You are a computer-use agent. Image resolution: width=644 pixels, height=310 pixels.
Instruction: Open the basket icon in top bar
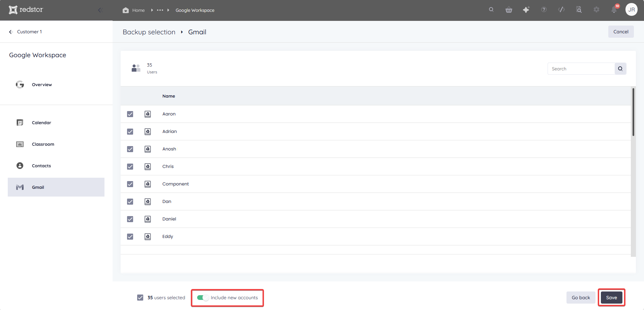509,10
